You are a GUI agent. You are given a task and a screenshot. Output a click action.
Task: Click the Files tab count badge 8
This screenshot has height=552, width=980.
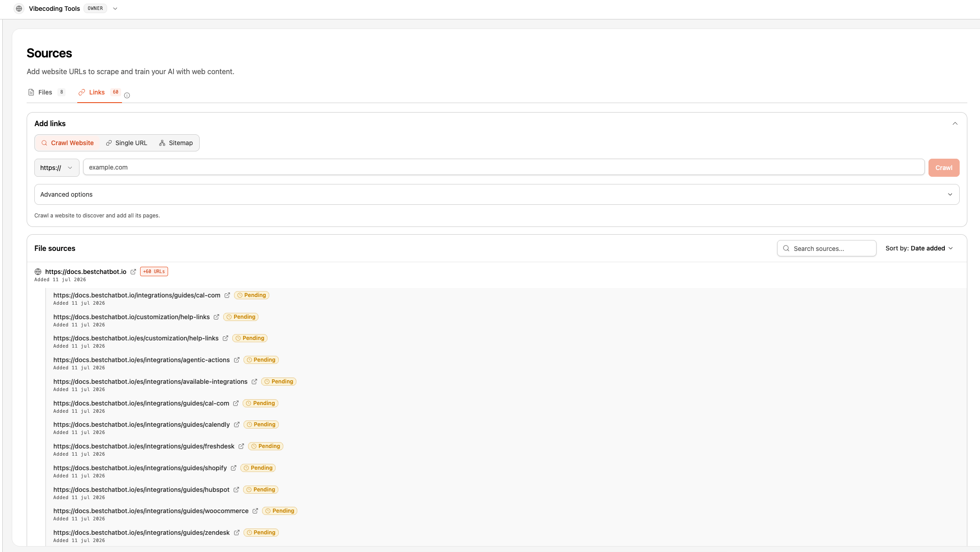click(x=62, y=92)
